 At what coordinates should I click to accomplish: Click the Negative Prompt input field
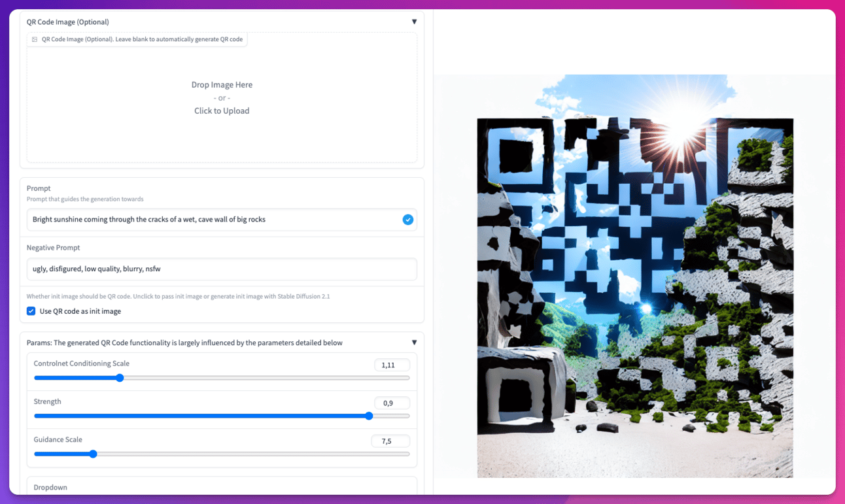point(222,269)
